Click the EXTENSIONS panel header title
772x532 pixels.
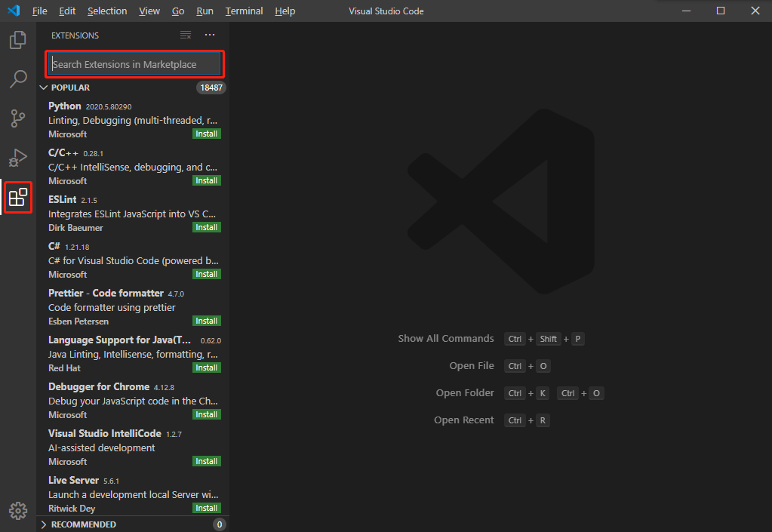tap(75, 35)
